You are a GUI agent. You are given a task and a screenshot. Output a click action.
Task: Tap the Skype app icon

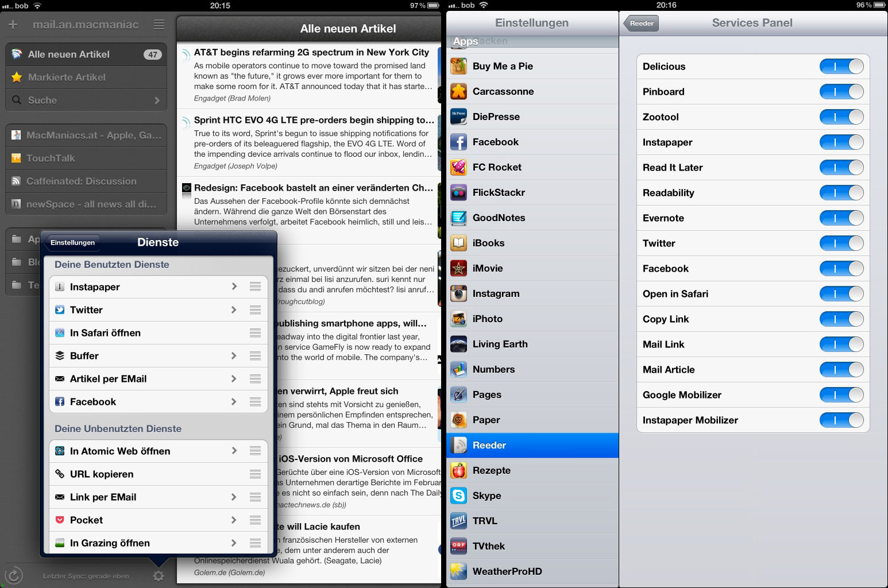(458, 496)
